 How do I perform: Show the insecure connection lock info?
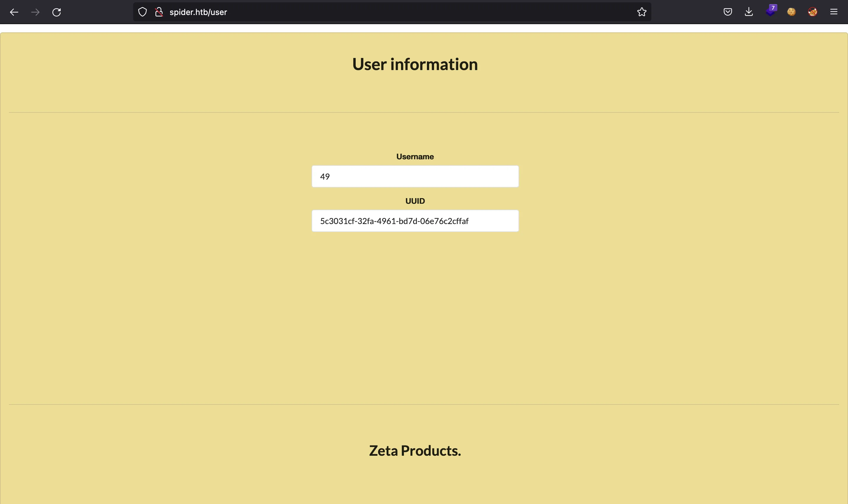[159, 12]
